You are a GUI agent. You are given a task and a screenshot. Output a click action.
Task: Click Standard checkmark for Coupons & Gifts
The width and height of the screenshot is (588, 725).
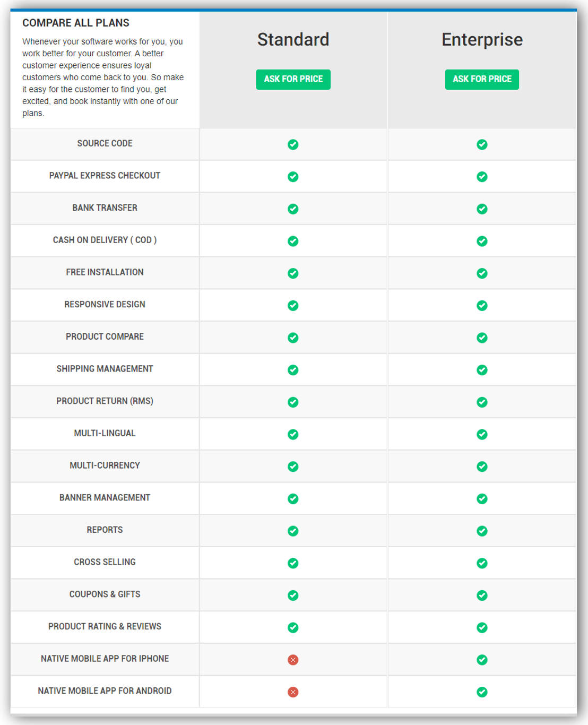[293, 595]
